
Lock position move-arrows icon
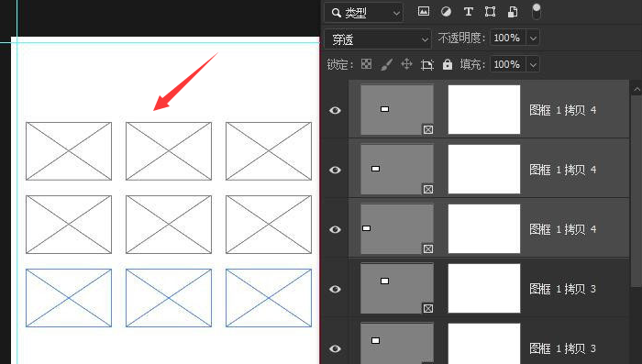tap(406, 64)
